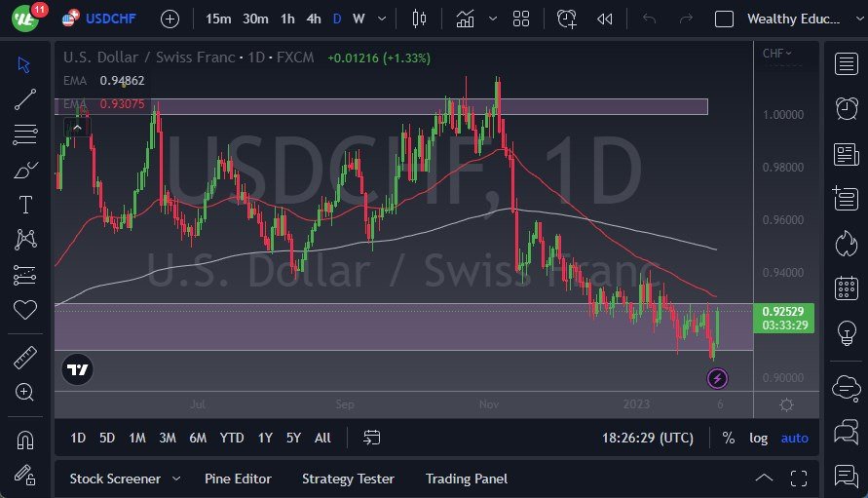The height and width of the screenshot is (498, 868).
Task: Expand the Stock Screener dropdown arrow
Action: pyautogui.click(x=176, y=479)
